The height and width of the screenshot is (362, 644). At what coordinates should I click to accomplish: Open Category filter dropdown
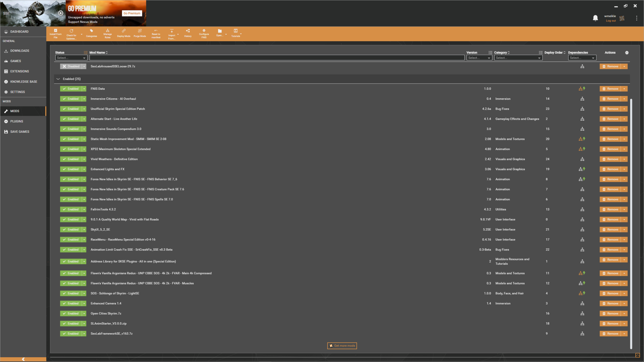pos(518,58)
